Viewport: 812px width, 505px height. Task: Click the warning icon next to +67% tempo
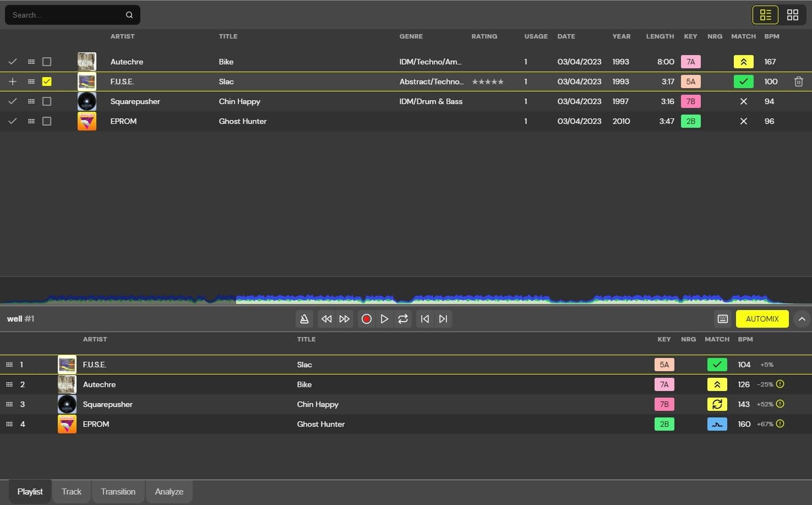[780, 424]
